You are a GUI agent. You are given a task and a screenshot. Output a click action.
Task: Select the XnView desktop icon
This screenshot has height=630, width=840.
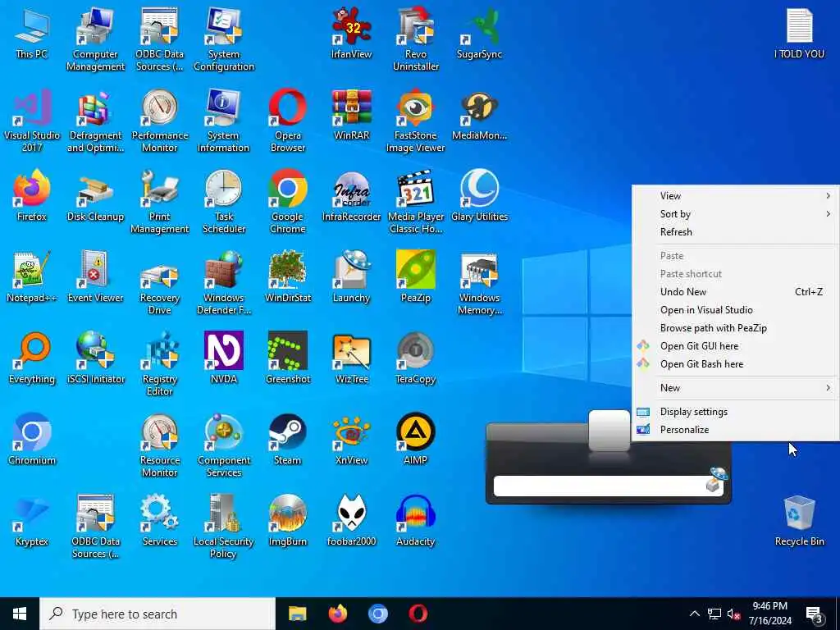(x=351, y=440)
